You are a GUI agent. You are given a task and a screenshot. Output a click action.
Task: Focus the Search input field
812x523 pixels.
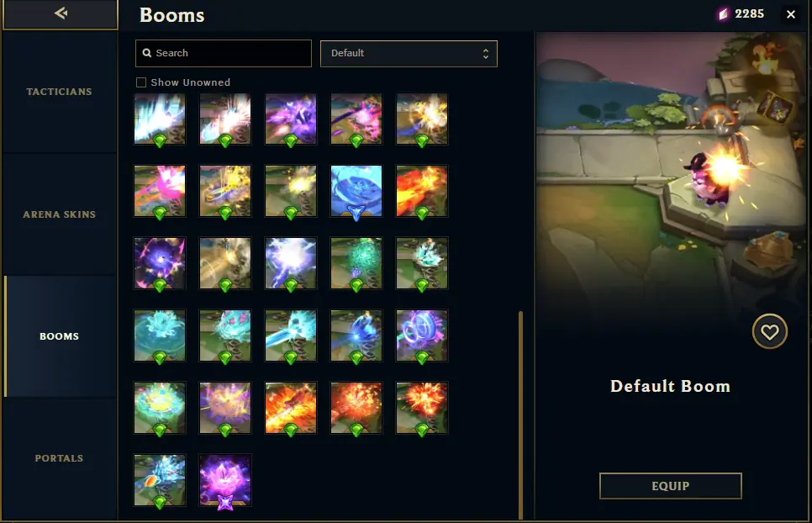coord(224,53)
